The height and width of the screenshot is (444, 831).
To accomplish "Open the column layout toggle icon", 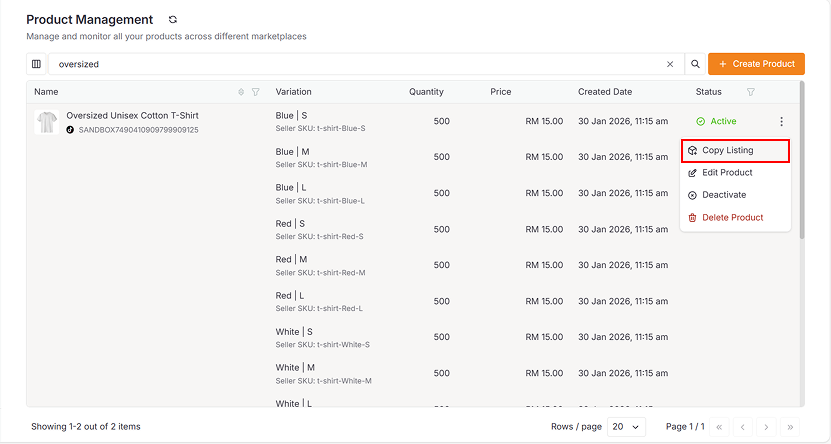I will tap(37, 64).
